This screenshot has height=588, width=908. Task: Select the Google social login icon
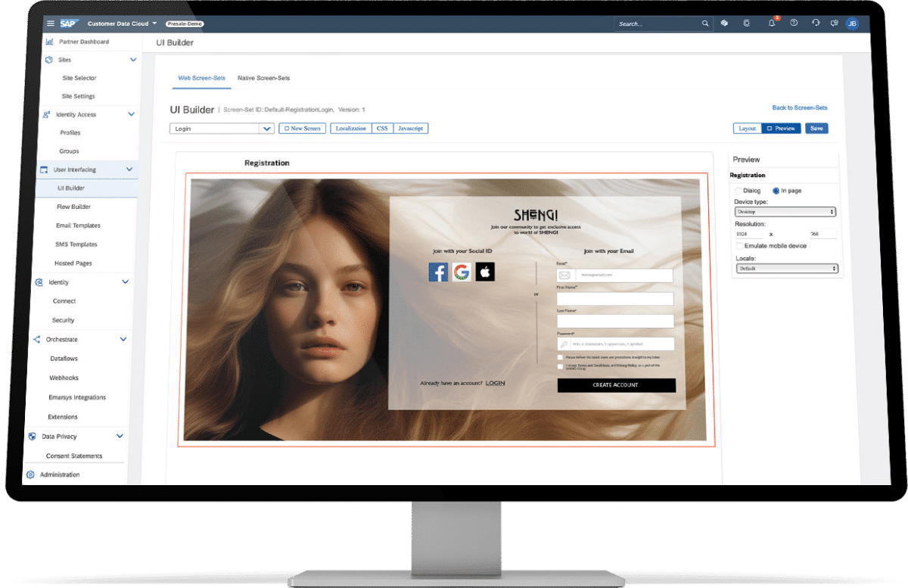[x=462, y=272]
